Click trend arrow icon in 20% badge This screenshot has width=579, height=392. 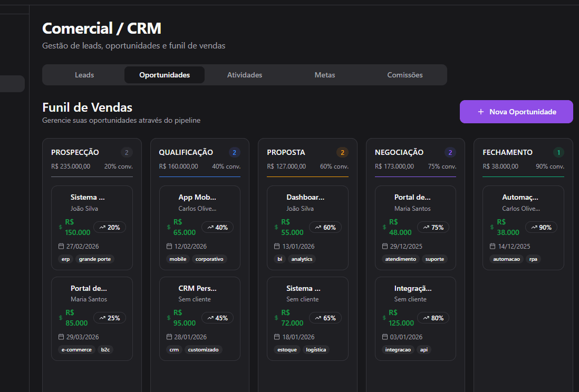click(x=102, y=228)
